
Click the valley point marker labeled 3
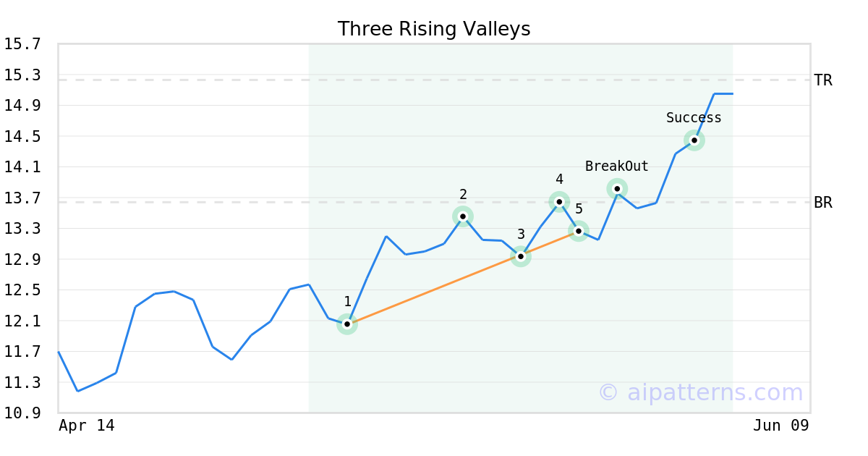pos(521,256)
